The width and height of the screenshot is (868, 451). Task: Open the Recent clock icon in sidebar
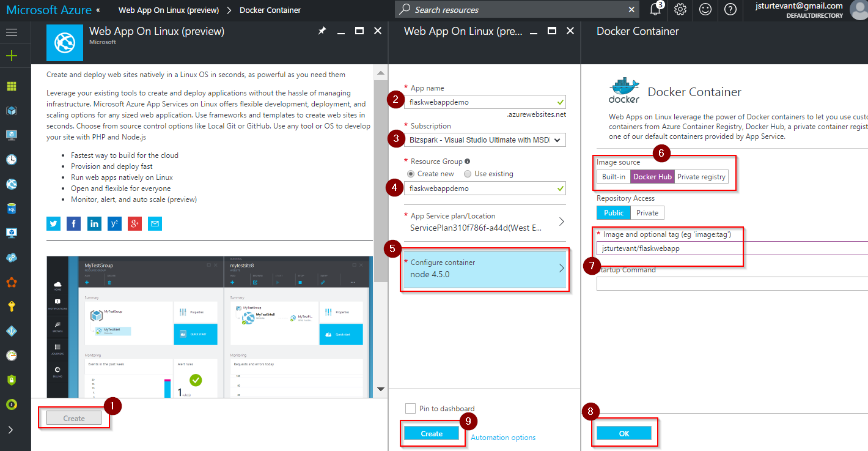(12, 160)
